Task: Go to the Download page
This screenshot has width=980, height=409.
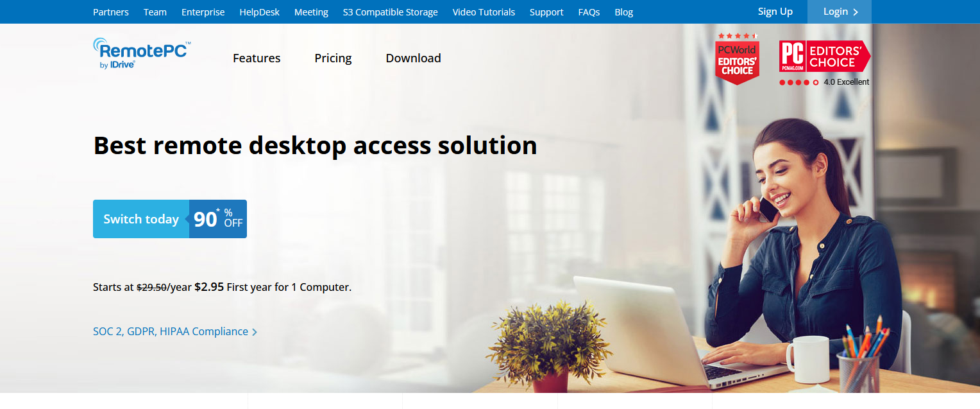Action: [413, 58]
